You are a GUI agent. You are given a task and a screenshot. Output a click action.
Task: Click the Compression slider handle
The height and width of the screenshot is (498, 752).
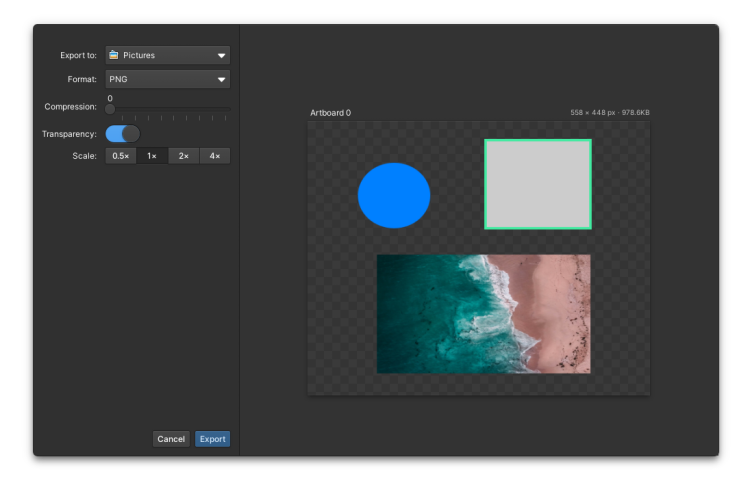point(110,109)
